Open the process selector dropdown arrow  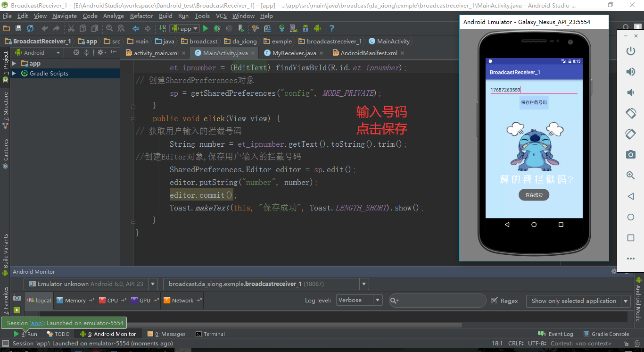pyautogui.click(x=363, y=284)
